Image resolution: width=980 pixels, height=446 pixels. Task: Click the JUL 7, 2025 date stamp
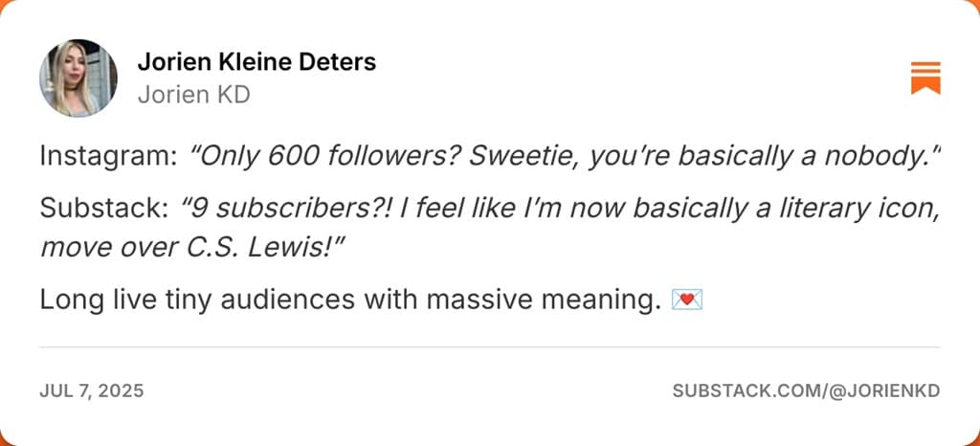92,391
